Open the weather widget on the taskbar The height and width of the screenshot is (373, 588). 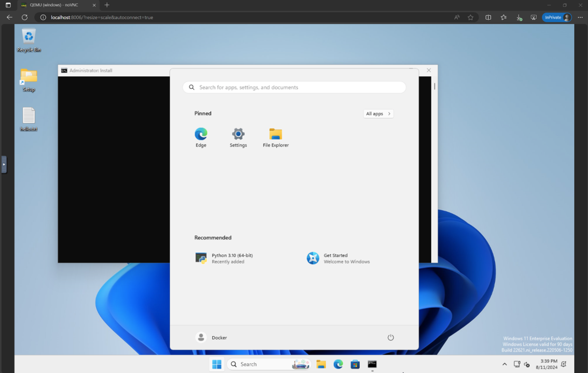(x=301, y=364)
